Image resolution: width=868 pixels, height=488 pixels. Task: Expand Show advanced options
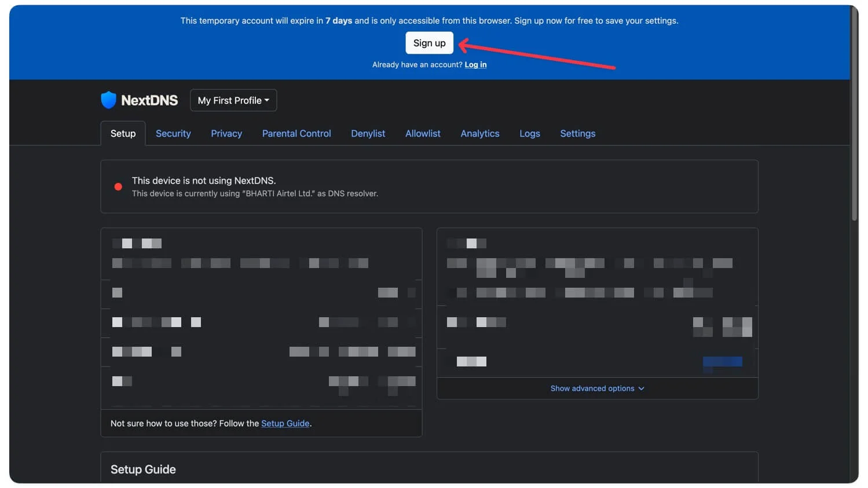[597, 388]
